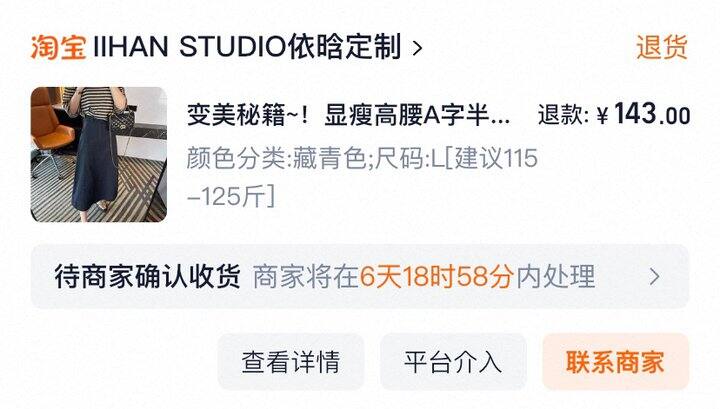Open the skirt product thumbnail image

click(99, 155)
